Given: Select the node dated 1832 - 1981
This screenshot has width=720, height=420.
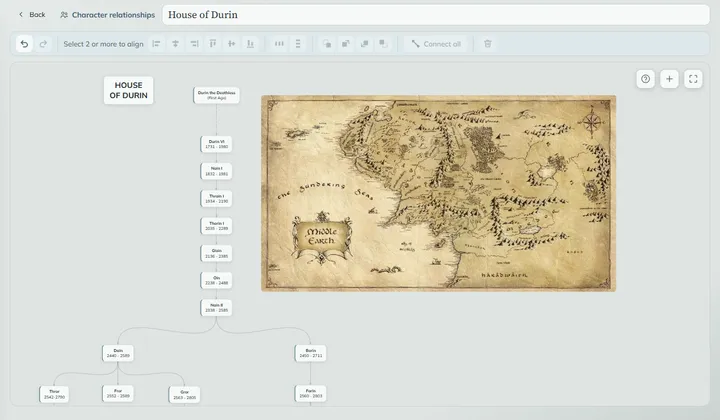Looking at the screenshot, I should coord(216,171).
